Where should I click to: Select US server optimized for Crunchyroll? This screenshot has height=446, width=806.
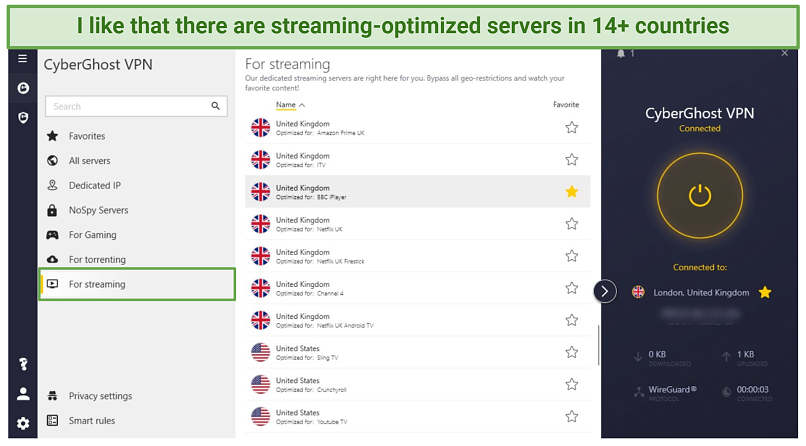[x=417, y=384]
